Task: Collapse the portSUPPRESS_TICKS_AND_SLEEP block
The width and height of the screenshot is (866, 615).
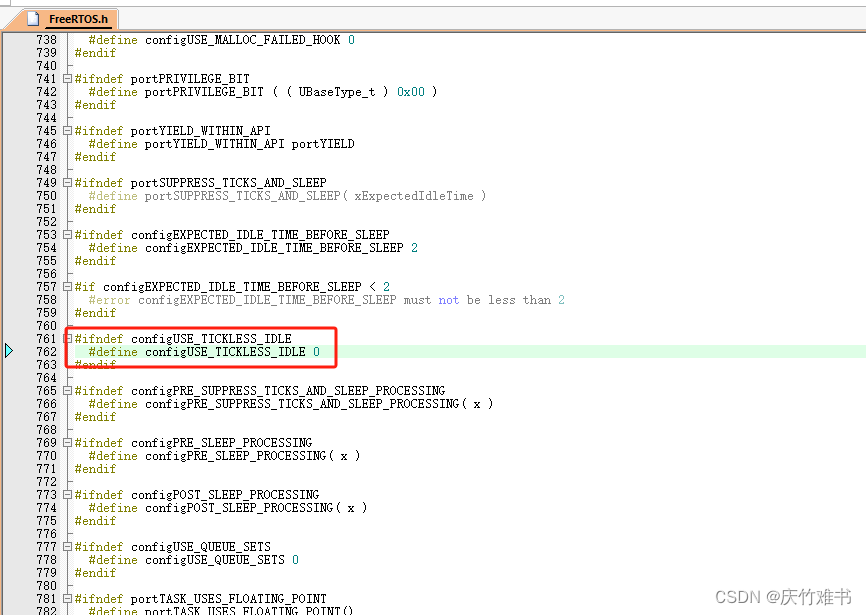Action: tap(66, 183)
